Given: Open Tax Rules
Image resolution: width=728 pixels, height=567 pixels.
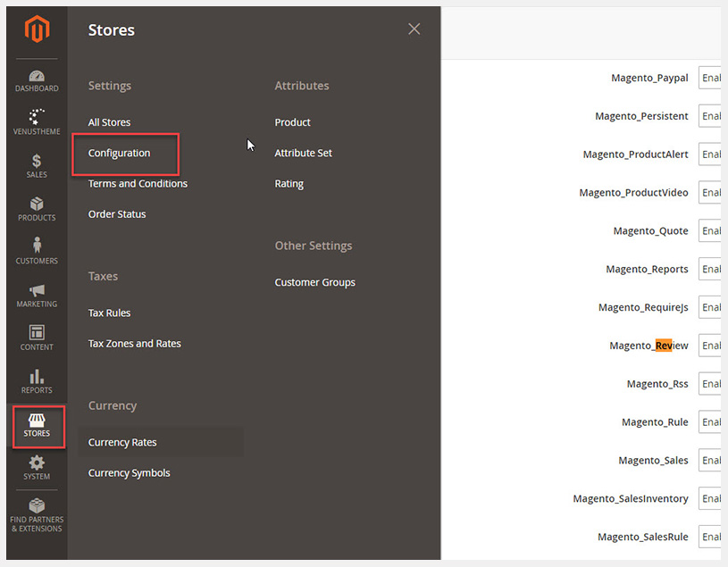Looking at the screenshot, I should (x=110, y=313).
